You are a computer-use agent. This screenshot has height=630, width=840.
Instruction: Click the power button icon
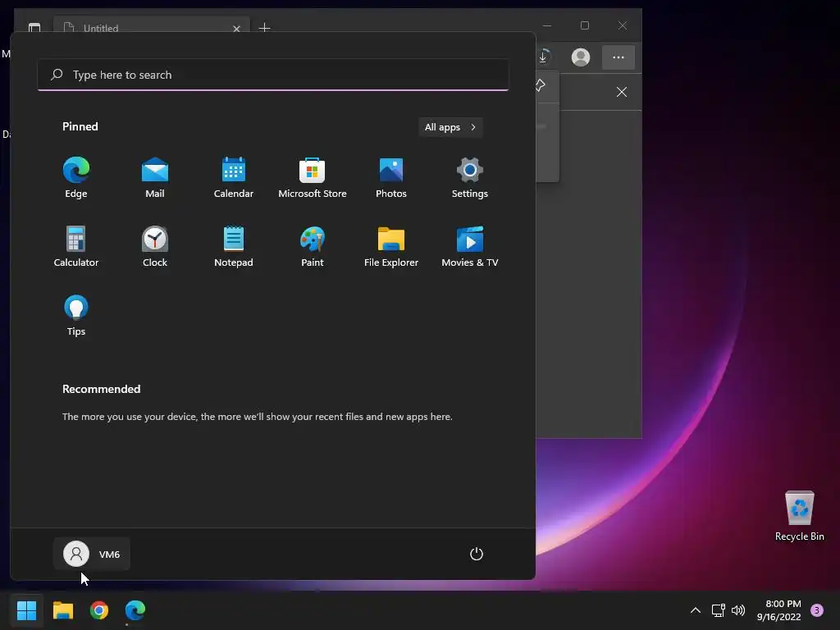(477, 554)
